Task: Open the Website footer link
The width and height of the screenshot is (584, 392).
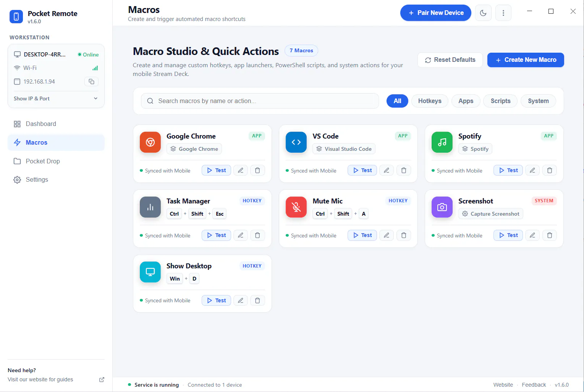Action: pos(503,385)
